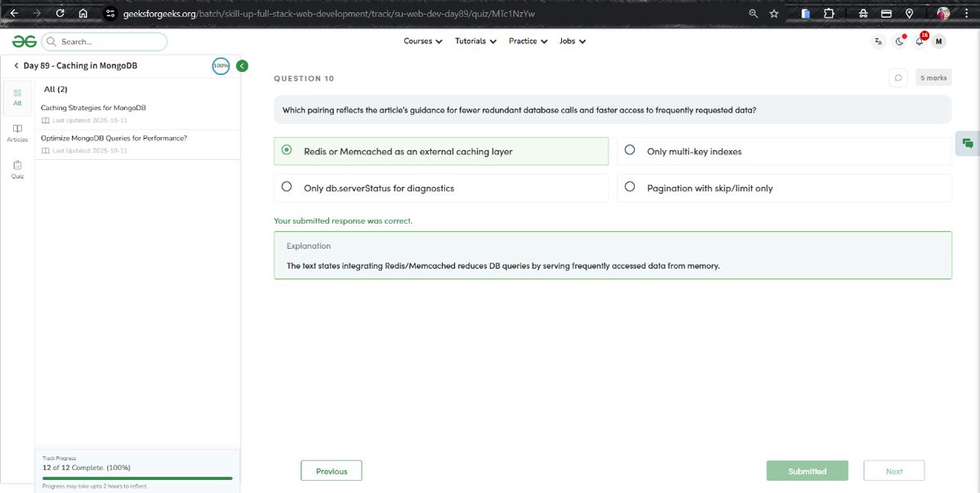Click the incognito hat-and-glasses icon

point(863,14)
